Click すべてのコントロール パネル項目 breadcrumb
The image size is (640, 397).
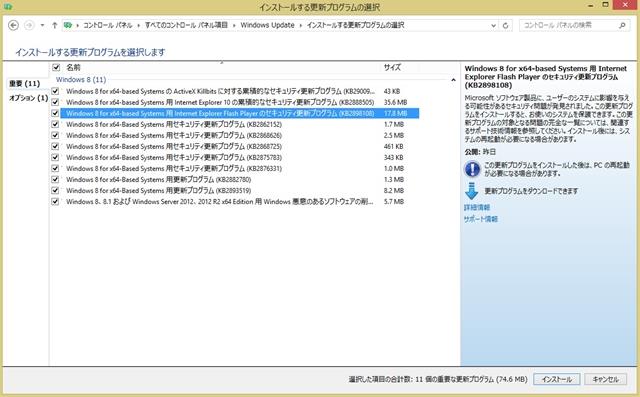pyautogui.click(x=186, y=25)
